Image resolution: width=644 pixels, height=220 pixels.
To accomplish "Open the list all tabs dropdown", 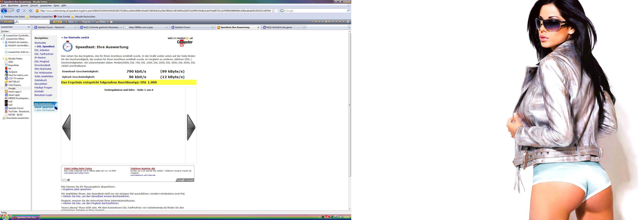I will (349, 27).
